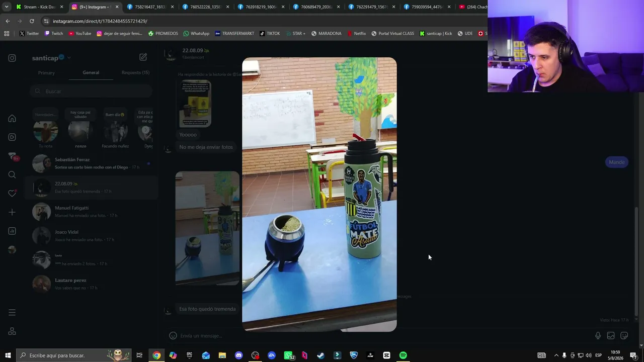Click Windows taskbar search box
644x362 pixels.
tap(73, 355)
